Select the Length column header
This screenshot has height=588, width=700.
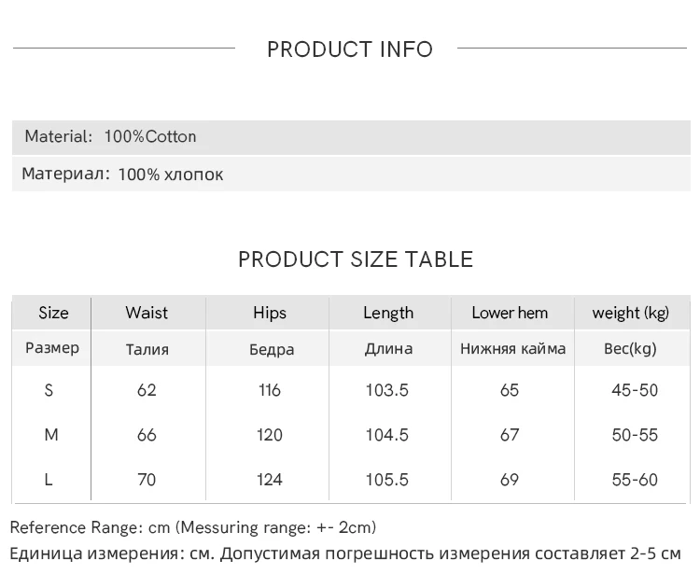[x=387, y=313]
